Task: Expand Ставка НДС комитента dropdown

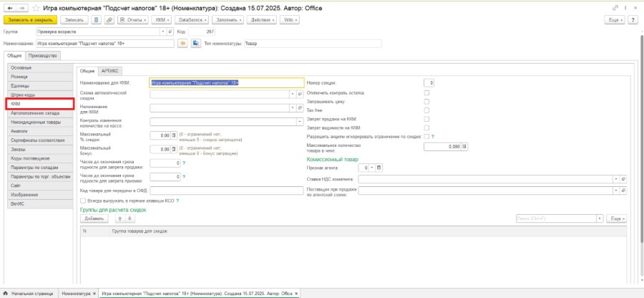Action: (x=617, y=179)
